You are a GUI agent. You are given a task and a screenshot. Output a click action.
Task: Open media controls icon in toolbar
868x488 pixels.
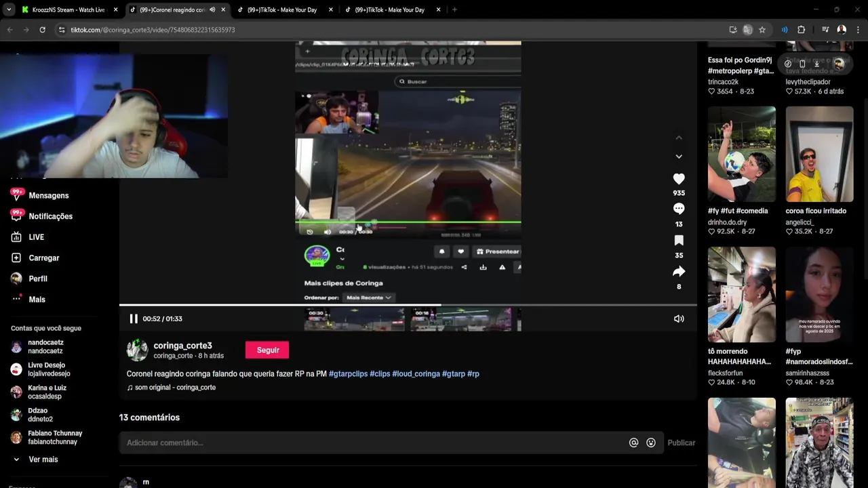coord(825,30)
